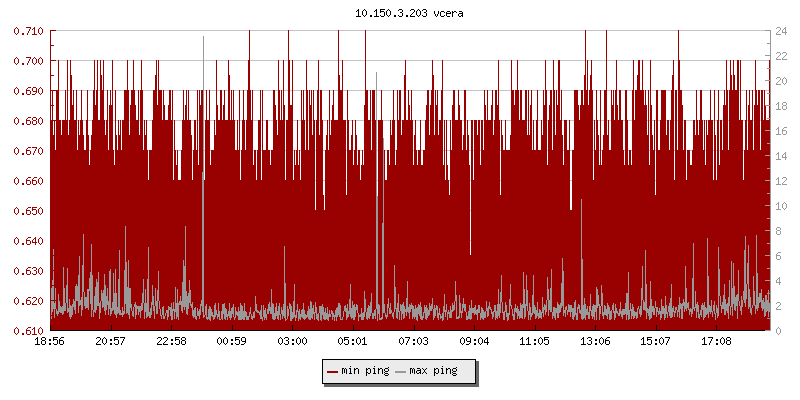Click the 03:00 time axis label
This screenshot has height=400, width=800.
pyautogui.click(x=292, y=342)
